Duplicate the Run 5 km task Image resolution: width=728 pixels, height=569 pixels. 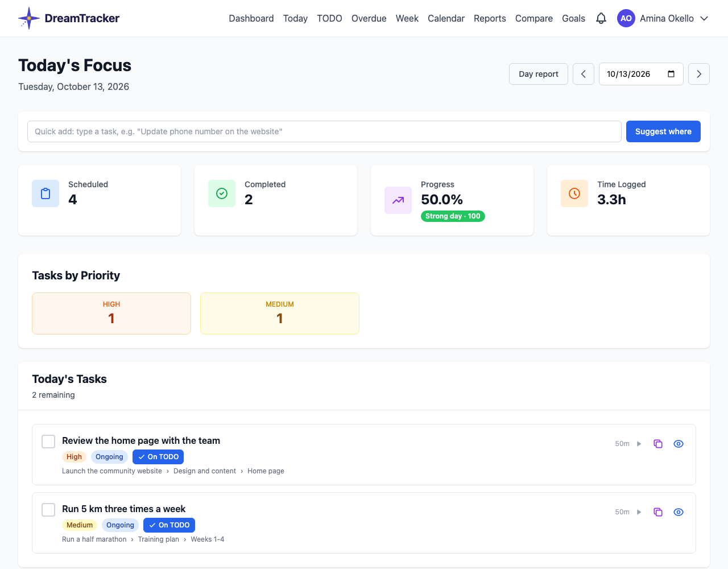point(658,512)
